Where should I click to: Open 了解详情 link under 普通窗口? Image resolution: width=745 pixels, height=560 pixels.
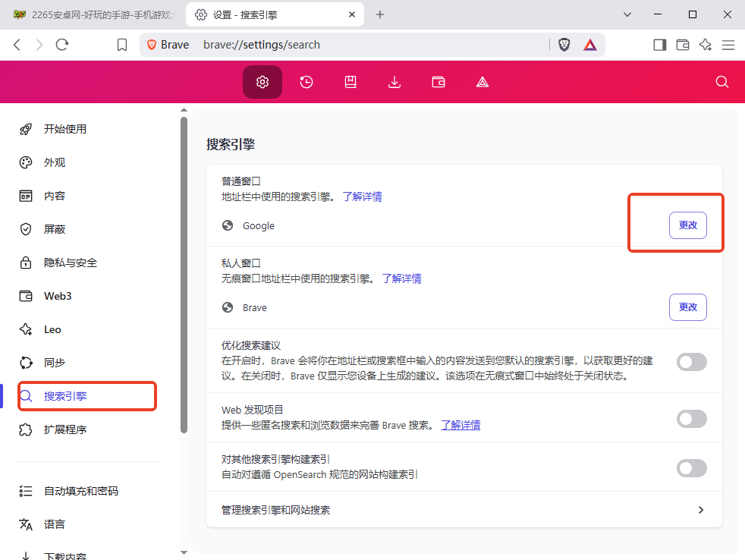coord(363,197)
